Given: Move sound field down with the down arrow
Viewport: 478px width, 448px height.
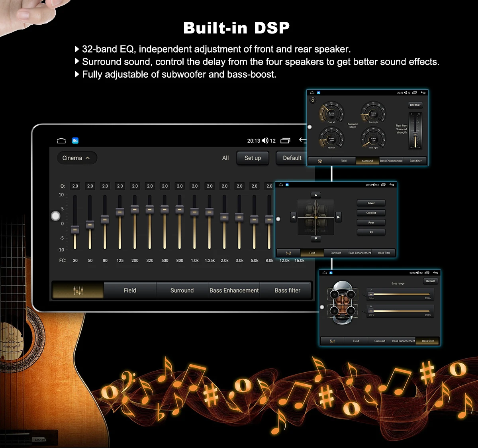Looking at the screenshot, I should pyautogui.click(x=315, y=238).
